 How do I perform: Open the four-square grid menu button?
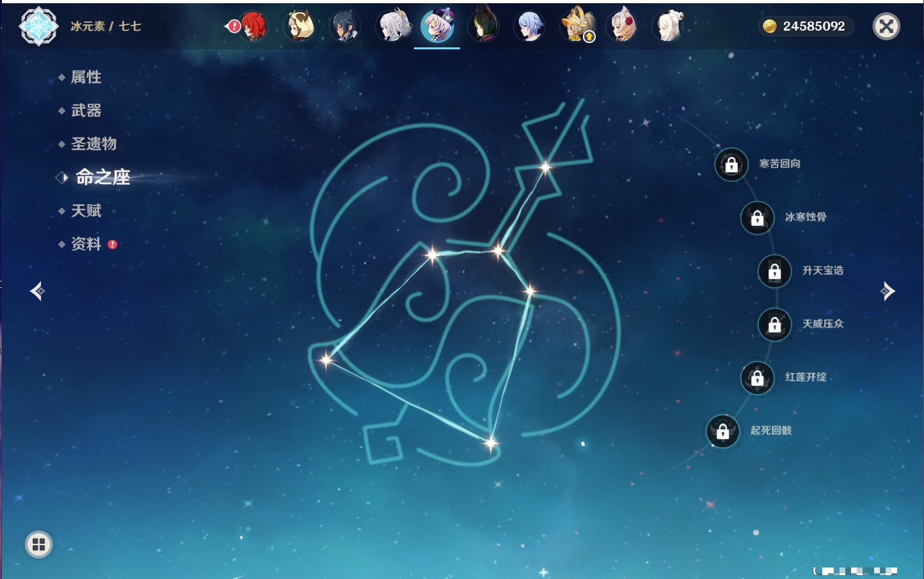tap(38, 544)
